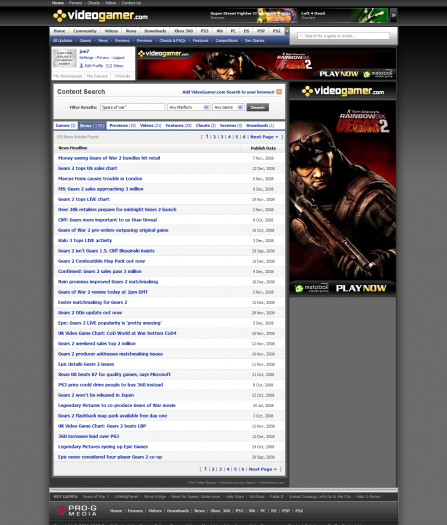Click the Filter Results text field
The width and height of the screenshot is (447, 525).
click(x=133, y=107)
